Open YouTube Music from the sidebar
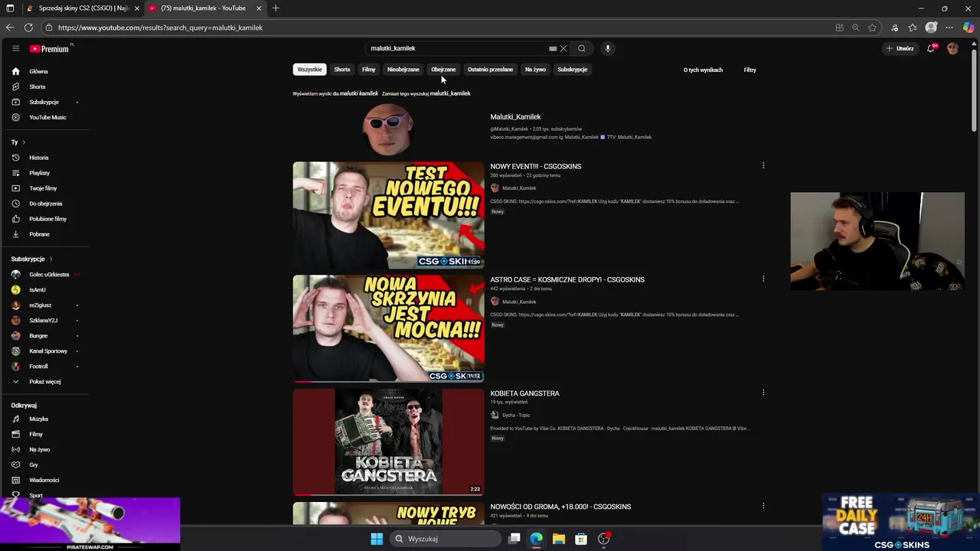The height and width of the screenshot is (551, 980). coord(47,117)
